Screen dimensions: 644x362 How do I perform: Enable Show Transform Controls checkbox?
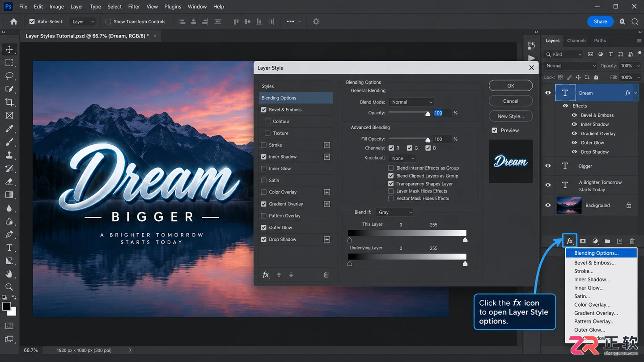pos(108,21)
